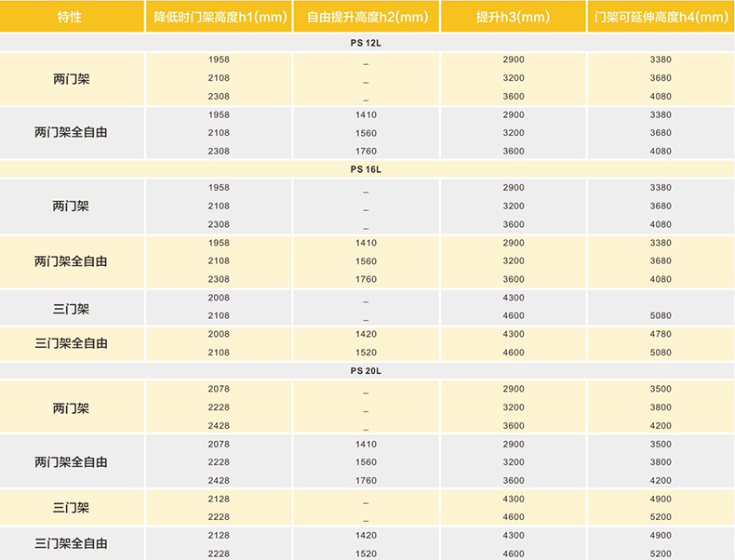Click the 门架可延伸高度h4(mm) column header
The height and width of the screenshot is (560, 735).
pyautogui.click(x=661, y=17)
